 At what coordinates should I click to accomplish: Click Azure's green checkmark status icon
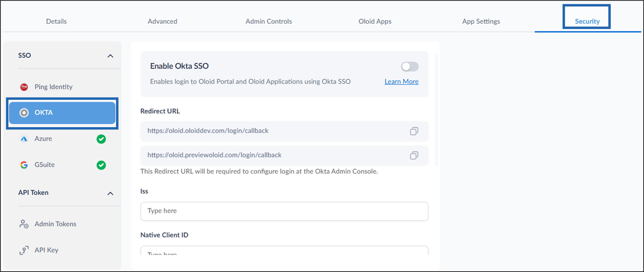101,139
